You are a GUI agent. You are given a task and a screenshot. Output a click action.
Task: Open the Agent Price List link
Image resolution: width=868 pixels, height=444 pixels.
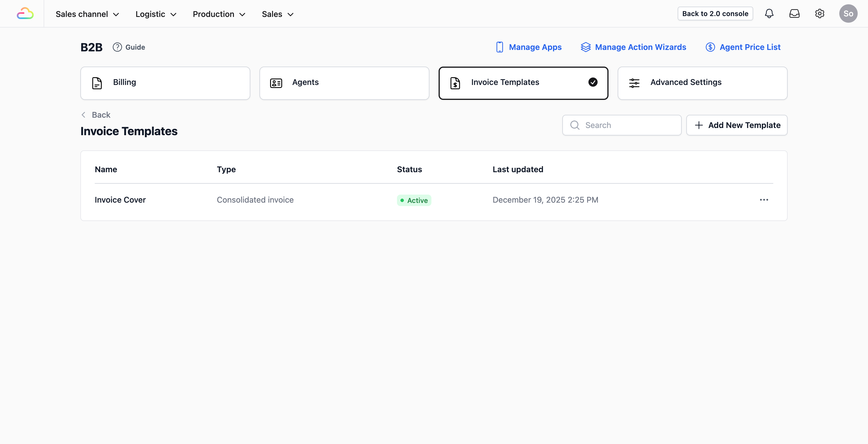(x=743, y=47)
